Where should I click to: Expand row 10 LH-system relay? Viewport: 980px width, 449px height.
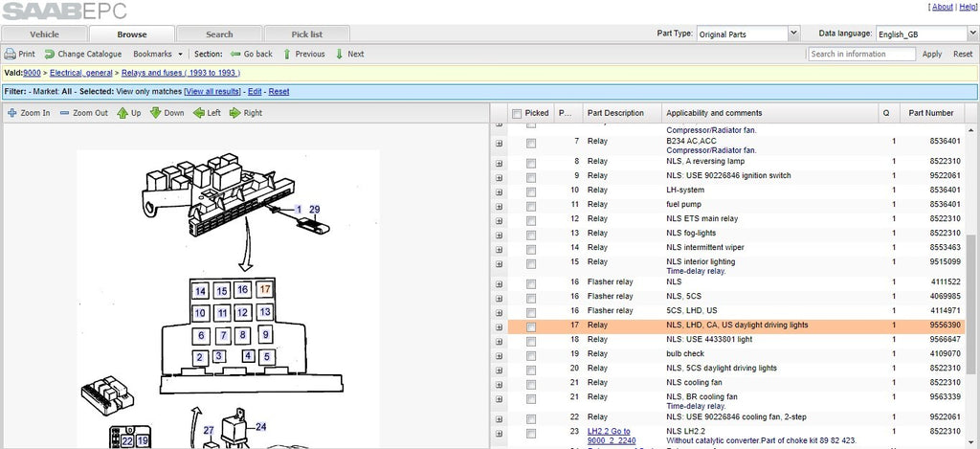tap(499, 192)
